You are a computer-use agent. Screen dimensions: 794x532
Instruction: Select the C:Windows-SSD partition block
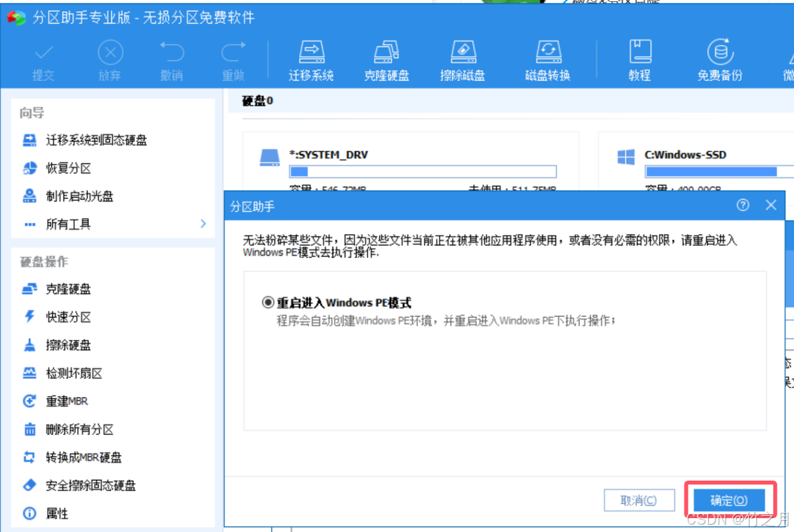click(x=696, y=162)
